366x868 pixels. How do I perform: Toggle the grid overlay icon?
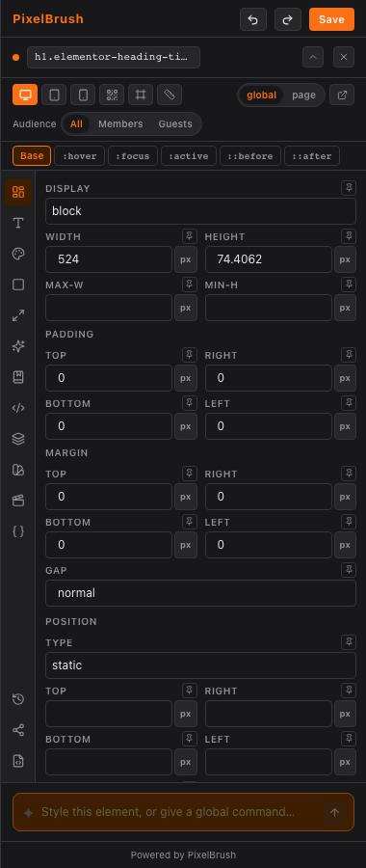pyautogui.click(x=141, y=95)
